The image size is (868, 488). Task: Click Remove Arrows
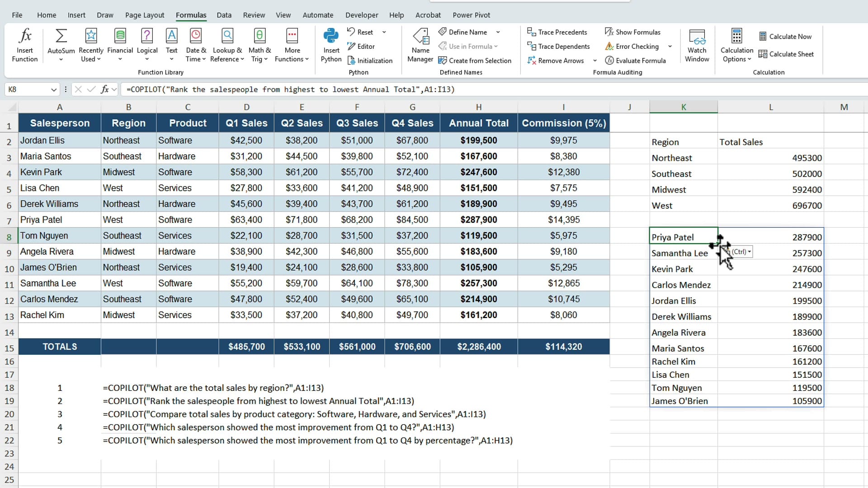(x=556, y=61)
